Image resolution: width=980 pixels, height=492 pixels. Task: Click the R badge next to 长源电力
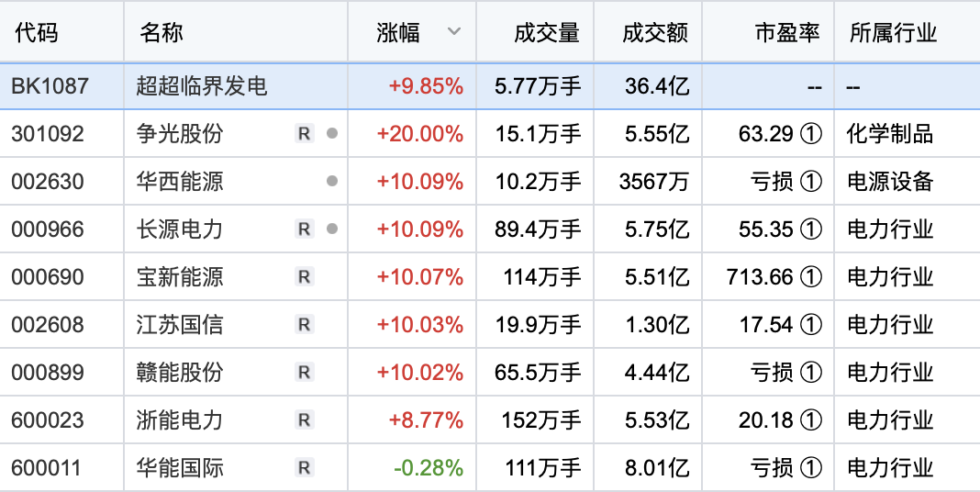(305, 229)
